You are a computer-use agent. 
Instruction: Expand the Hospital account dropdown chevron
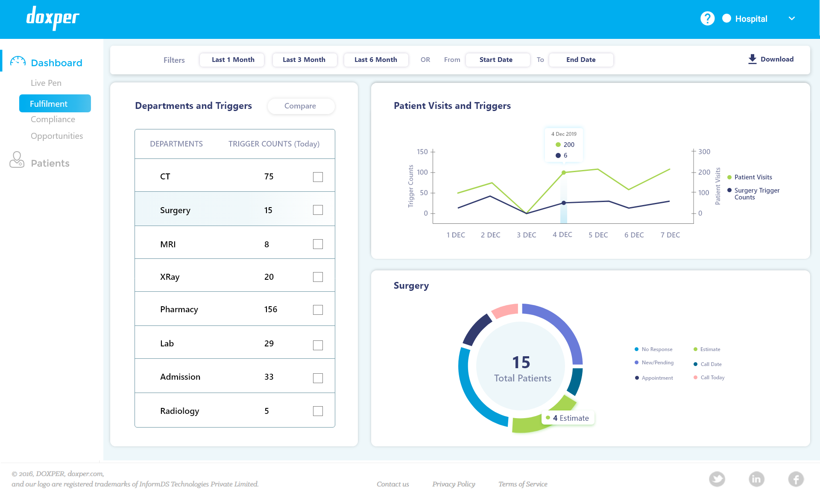(792, 18)
